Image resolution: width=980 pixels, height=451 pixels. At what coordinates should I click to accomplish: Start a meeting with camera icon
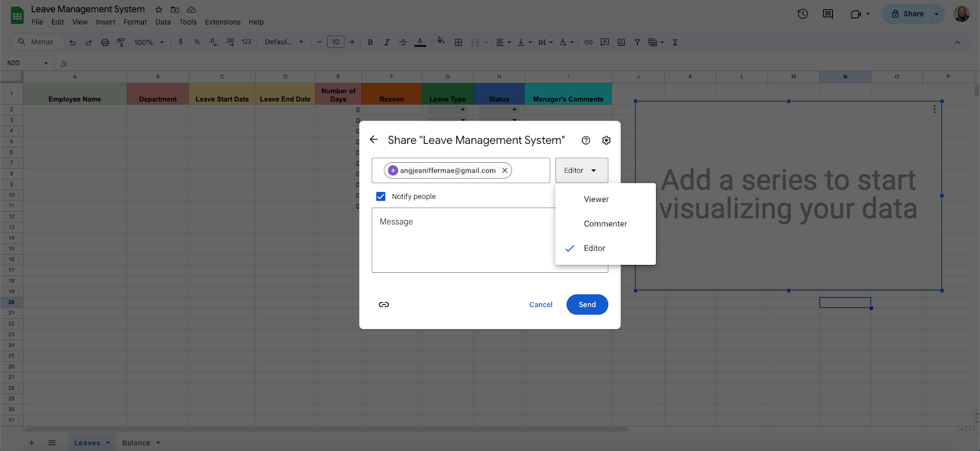[856, 14]
